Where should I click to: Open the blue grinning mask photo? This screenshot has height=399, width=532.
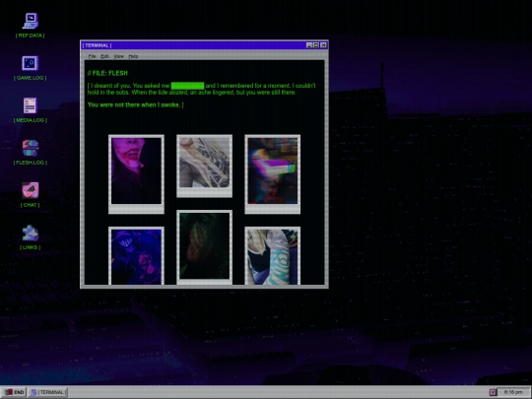tap(136, 256)
